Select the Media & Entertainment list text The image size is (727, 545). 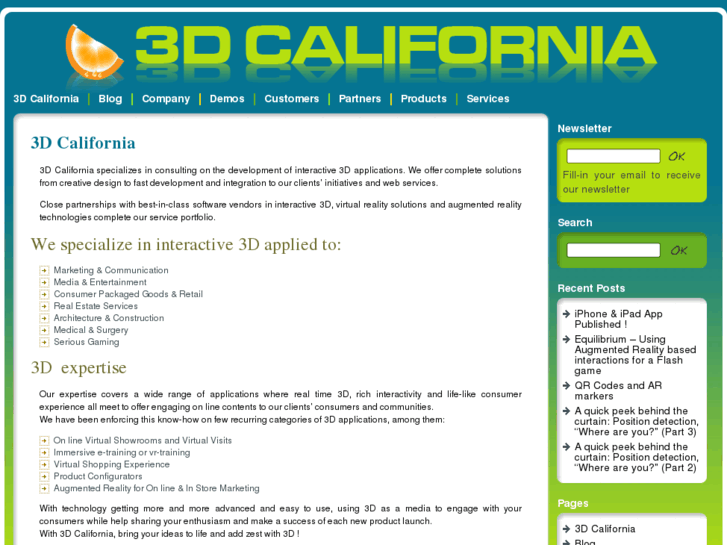(100, 282)
